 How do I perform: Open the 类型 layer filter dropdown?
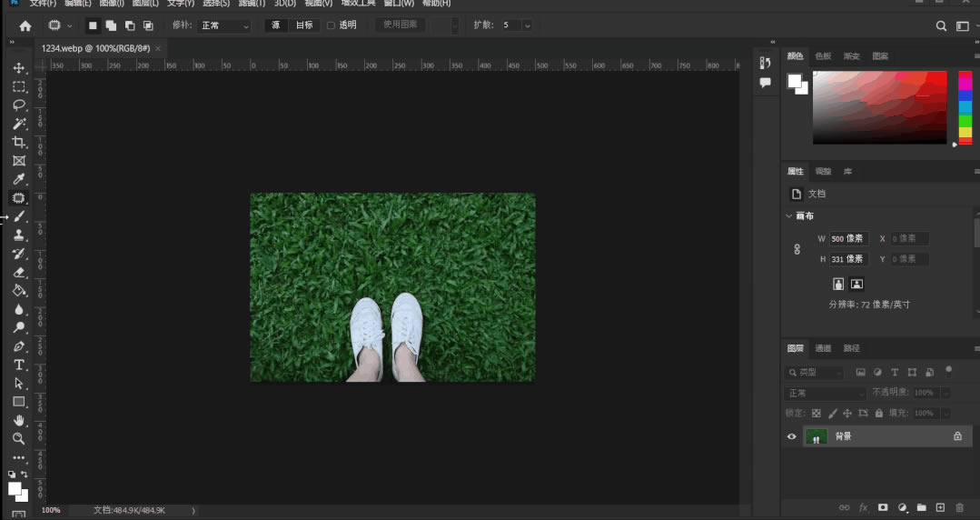[814, 373]
